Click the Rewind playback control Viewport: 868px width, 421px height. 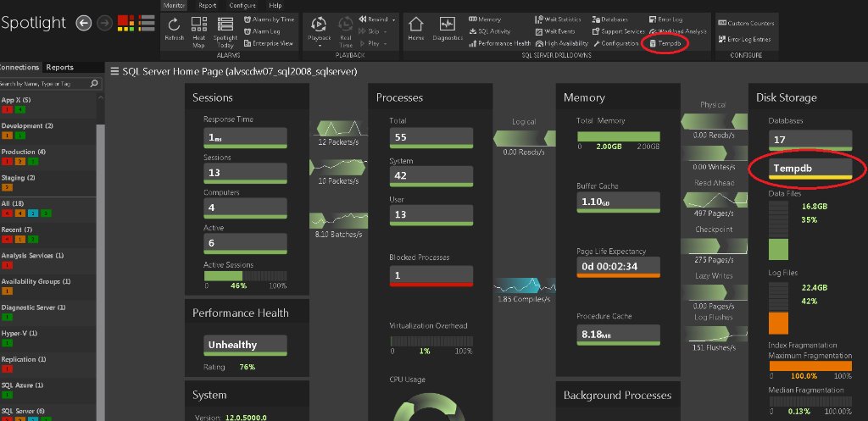coord(373,19)
